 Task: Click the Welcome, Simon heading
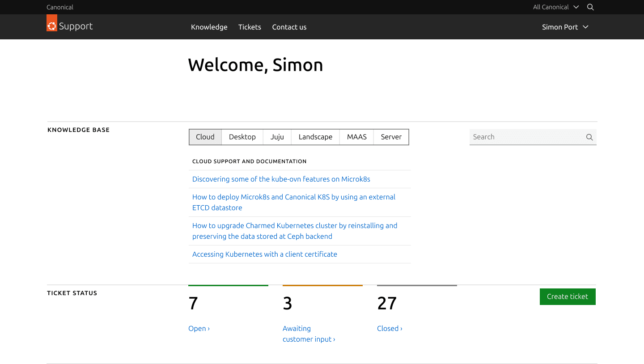point(255,65)
